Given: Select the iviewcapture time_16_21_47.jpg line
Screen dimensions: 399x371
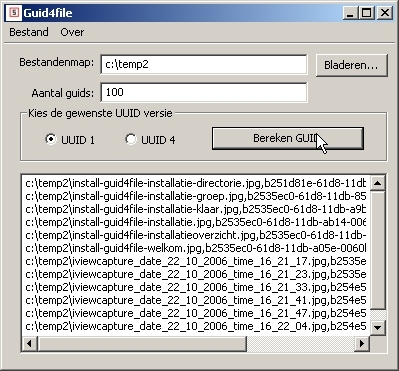Looking at the screenshot, I should pyautogui.click(x=196, y=313).
